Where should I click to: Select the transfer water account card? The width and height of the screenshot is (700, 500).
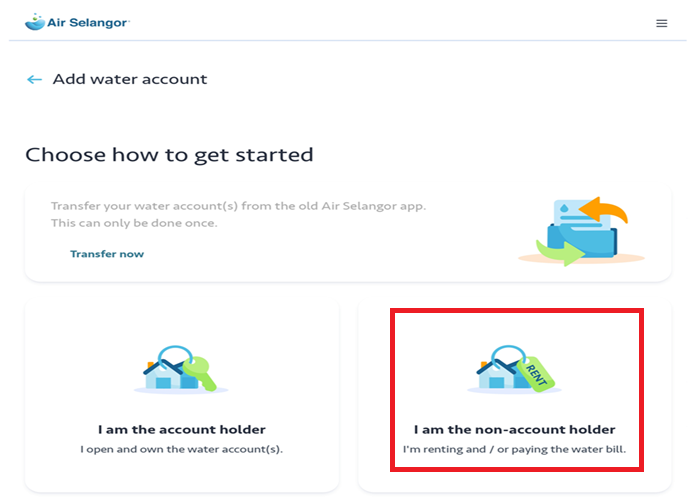tap(348, 232)
